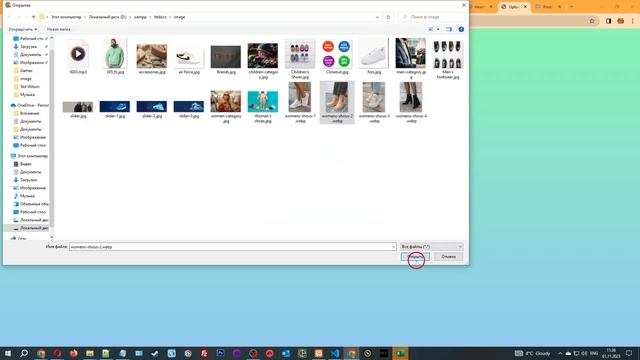Click the Cancel (Отмена) button
The image size is (640, 360).
pos(448,257)
